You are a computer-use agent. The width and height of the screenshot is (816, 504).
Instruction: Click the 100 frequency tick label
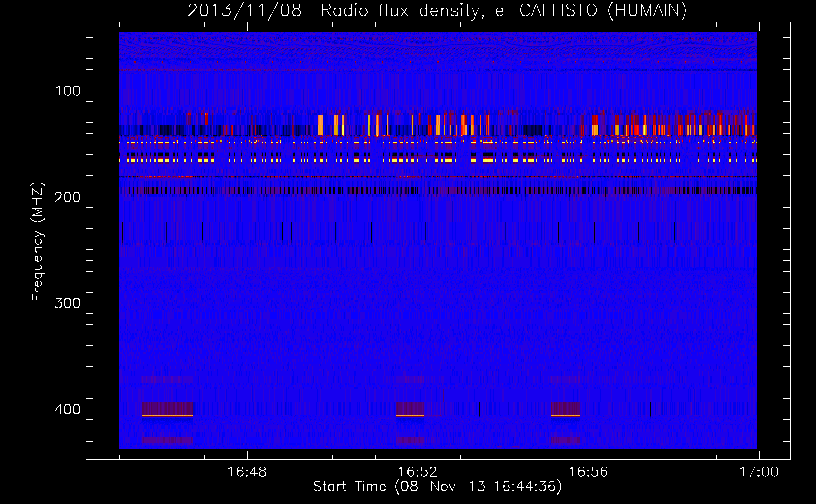pos(68,91)
